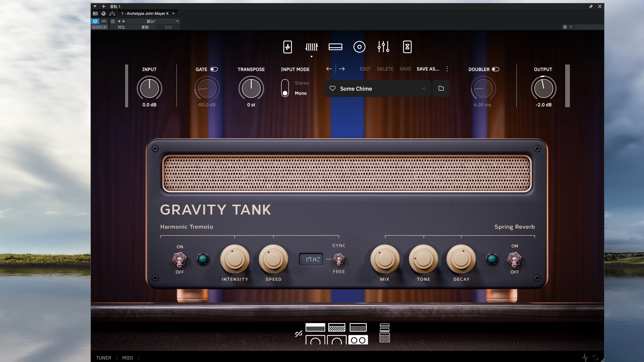Viewport: 644px width, 362px height.
Task: Open the cabinet section circle icon
Action: [359, 47]
